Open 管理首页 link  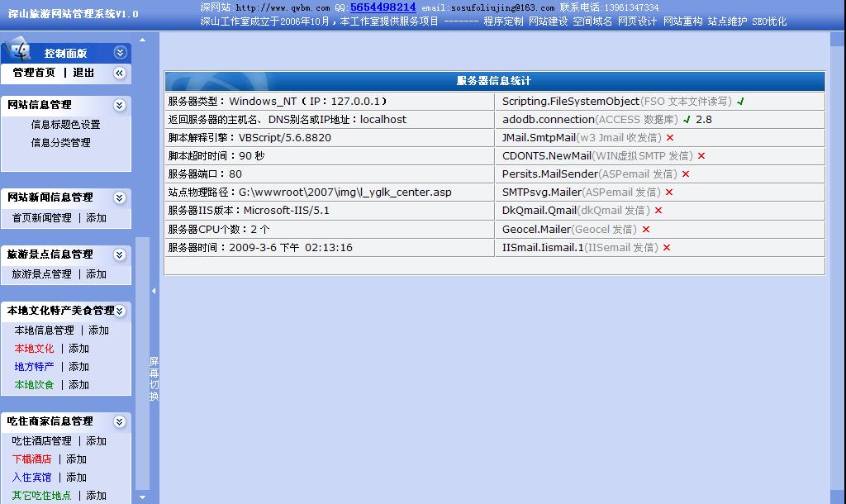pyautogui.click(x=34, y=73)
